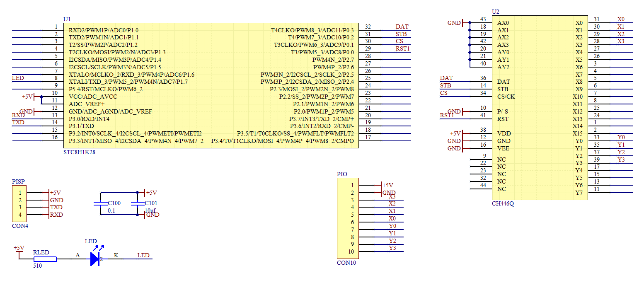Image resolution: width=644 pixels, height=295 pixels.
Task: Click the AX0 pin name on U2
Action: coord(503,23)
